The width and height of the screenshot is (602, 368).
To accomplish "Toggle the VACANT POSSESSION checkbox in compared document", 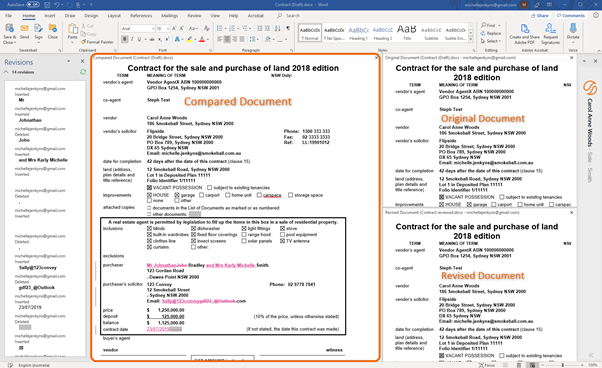I will (x=149, y=188).
